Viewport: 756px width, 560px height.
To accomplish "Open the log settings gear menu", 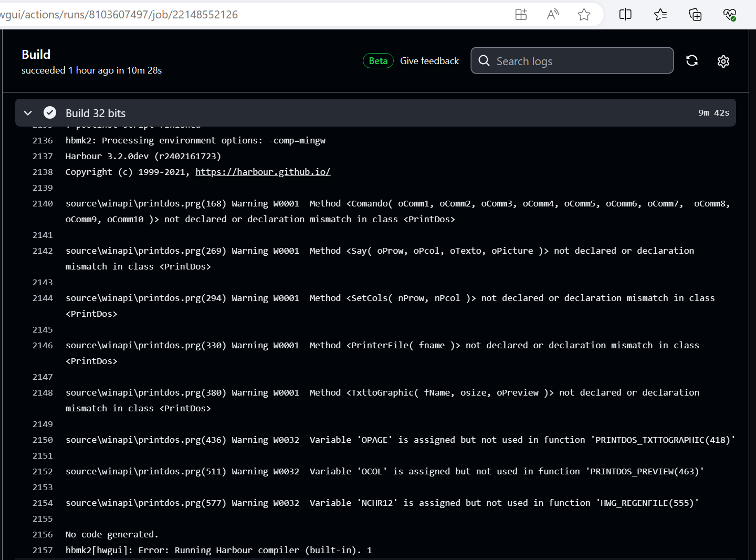I will coord(723,61).
